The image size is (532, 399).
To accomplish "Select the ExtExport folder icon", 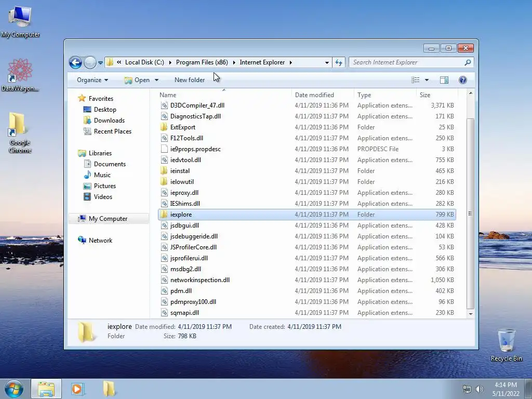I will click(x=164, y=127).
